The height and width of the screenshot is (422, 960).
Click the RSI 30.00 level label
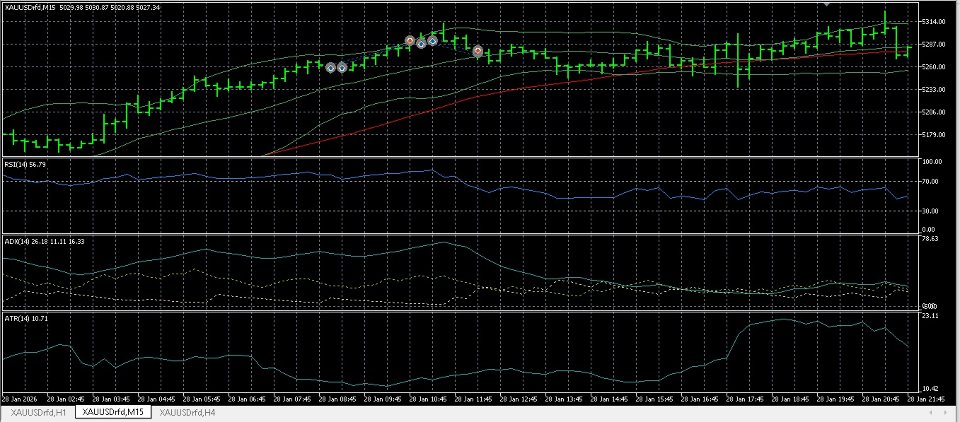click(931, 211)
